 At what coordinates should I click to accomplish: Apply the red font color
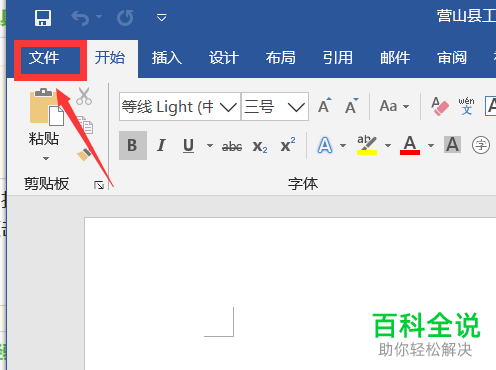[x=410, y=145]
